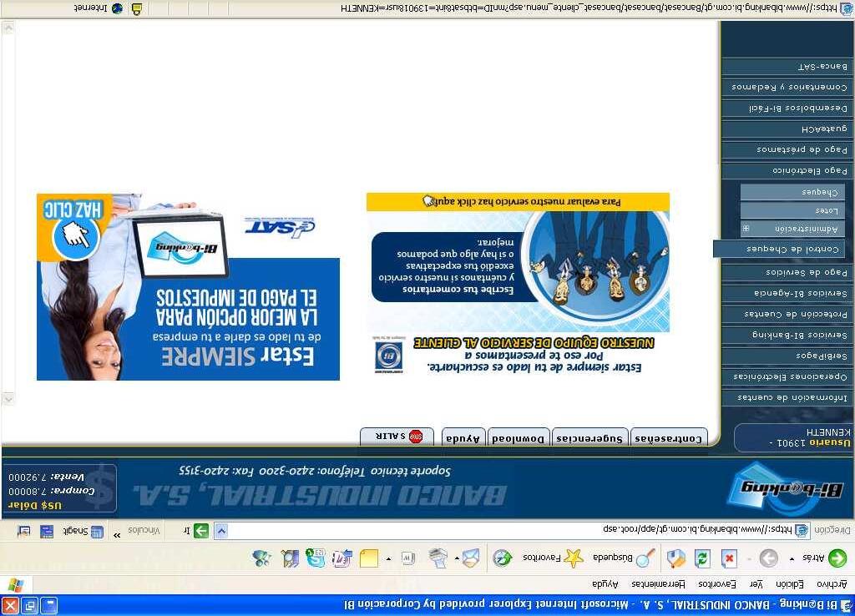Expand the Vínculos links chevron
855x616 pixels.
(117, 534)
